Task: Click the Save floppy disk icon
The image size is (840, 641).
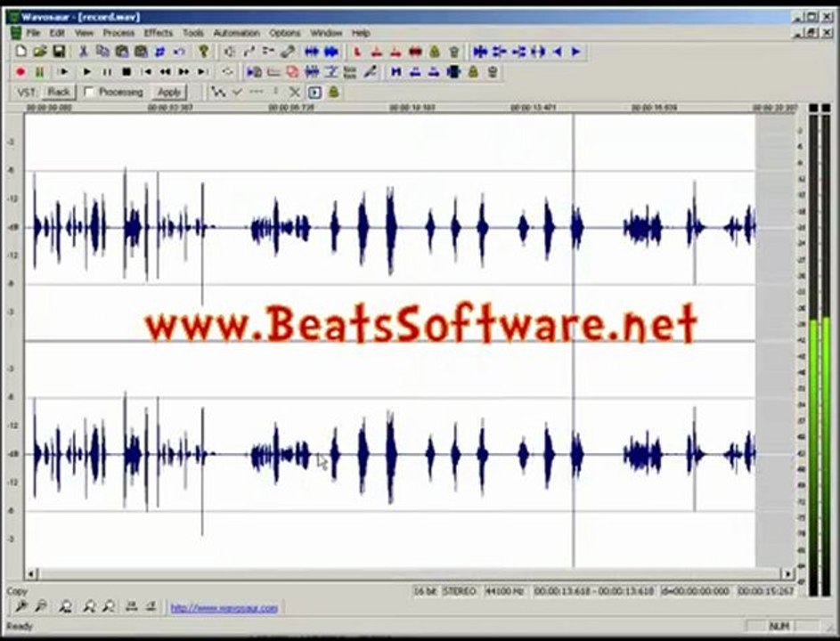Action: (59, 52)
